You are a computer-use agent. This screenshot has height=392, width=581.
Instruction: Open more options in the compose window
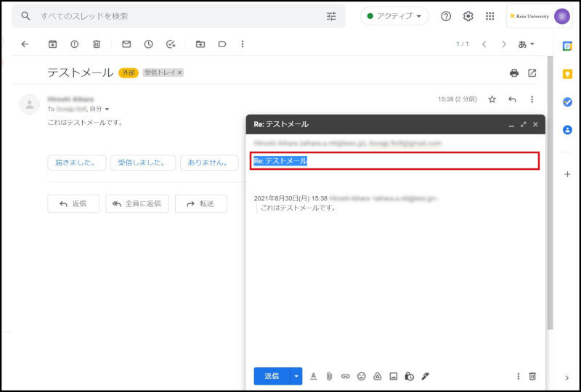(x=518, y=376)
